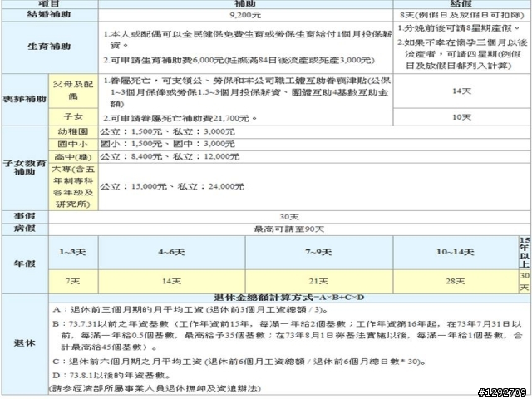
Task: Select the line B：73.7.31以前之年資基數
Action: (288, 336)
